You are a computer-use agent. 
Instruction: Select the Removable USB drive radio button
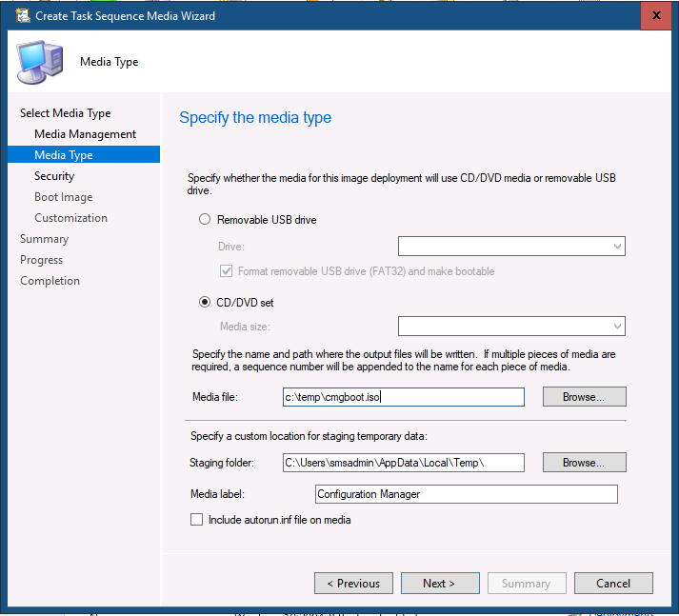tap(205, 220)
